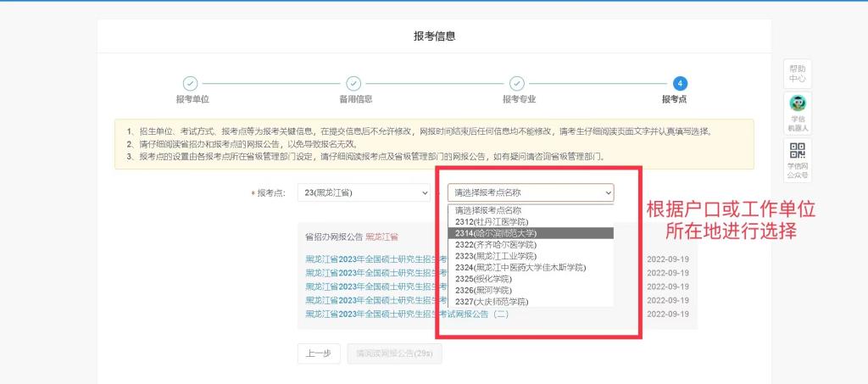
Task: Click the red 黑龙江省 link beside 省招办网报公告
Action: (381, 237)
